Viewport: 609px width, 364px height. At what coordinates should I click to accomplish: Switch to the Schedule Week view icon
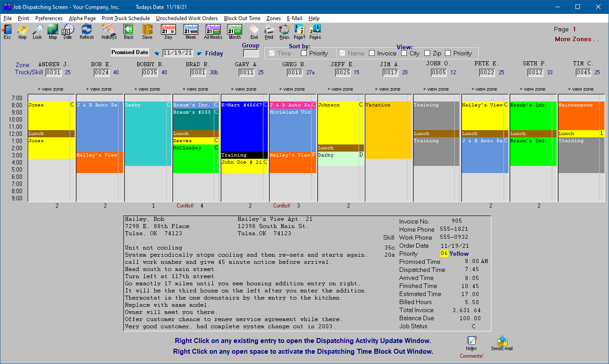click(x=190, y=31)
